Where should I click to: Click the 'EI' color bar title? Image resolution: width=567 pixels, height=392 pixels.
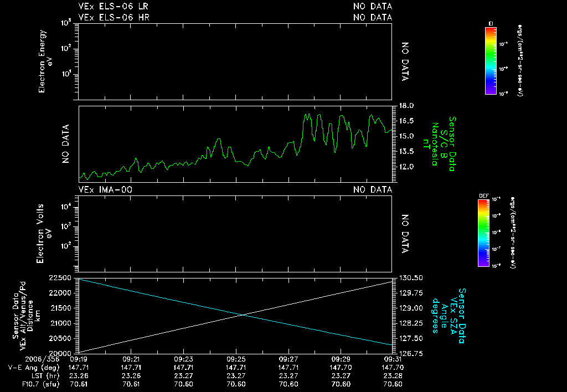tap(491, 24)
